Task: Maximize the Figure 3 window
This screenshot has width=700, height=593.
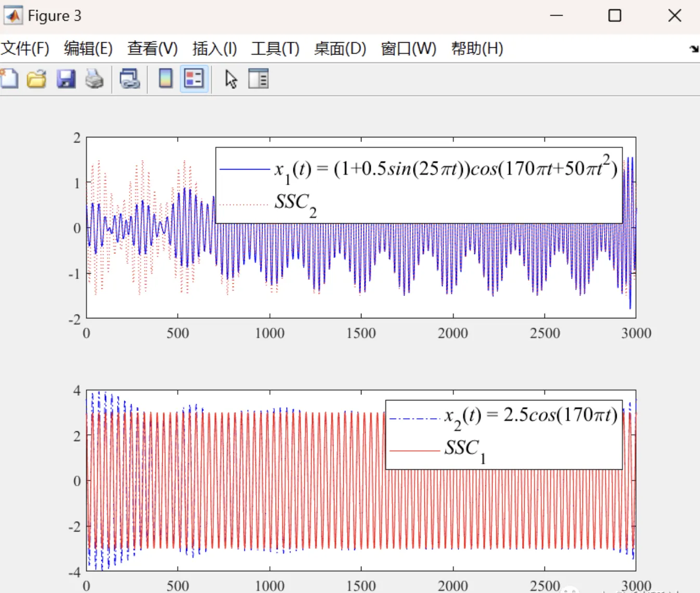Action: [x=615, y=16]
